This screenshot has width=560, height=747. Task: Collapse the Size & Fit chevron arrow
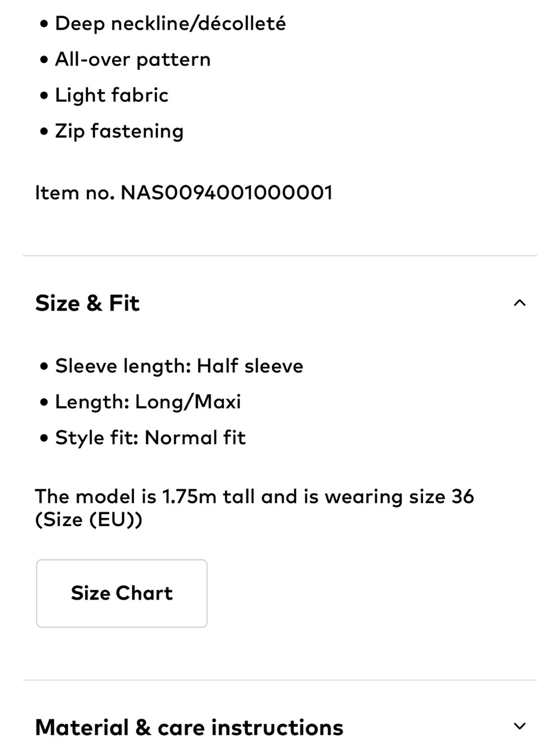(520, 303)
